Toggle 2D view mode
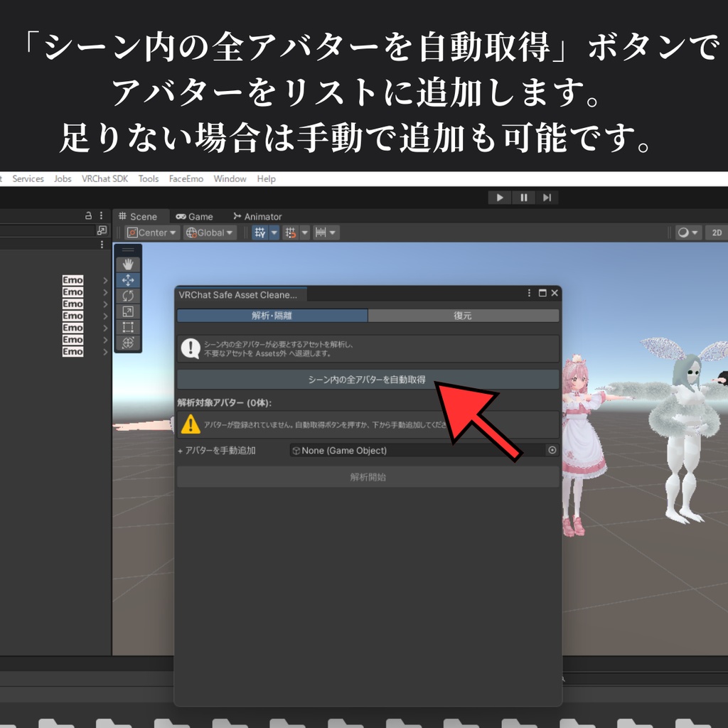 coord(717,232)
